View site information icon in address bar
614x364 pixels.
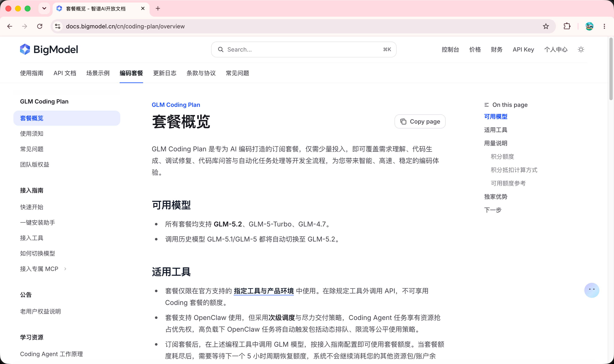tap(58, 26)
